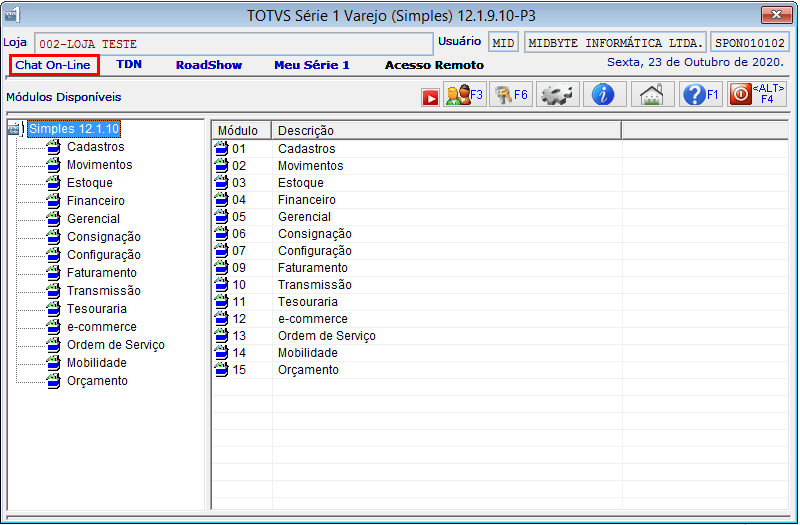This screenshot has height=525, width=800.
Task: Click Faturamento description in the list
Action: pyautogui.click(x=312, y=268)
